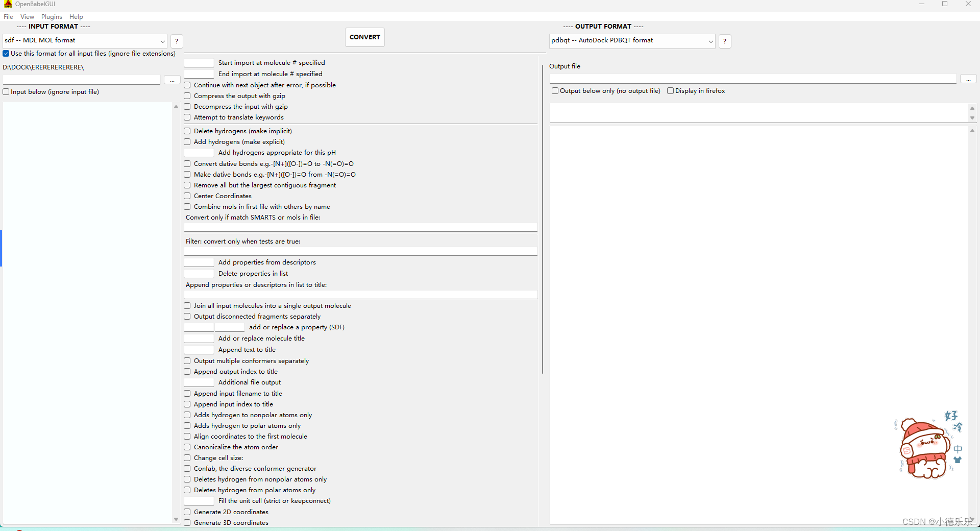Click Append text to title field
This screenshot has height=531, width=980.
pos(199,350)
